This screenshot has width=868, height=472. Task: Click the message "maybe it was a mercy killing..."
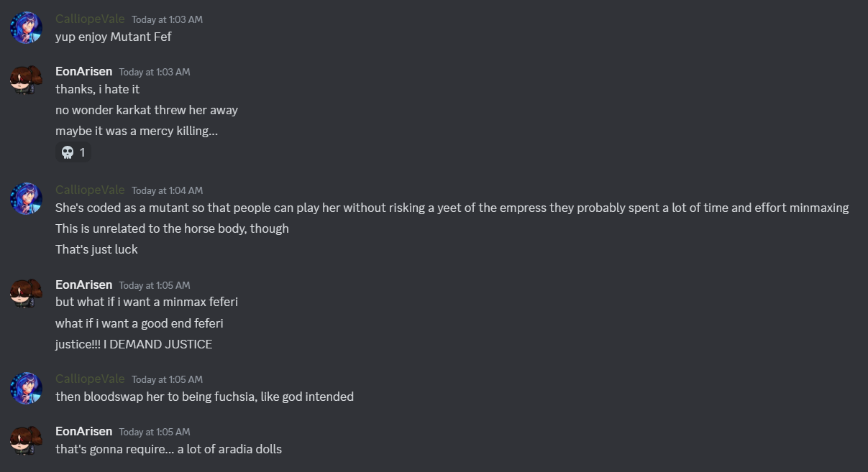coord(136,131)
